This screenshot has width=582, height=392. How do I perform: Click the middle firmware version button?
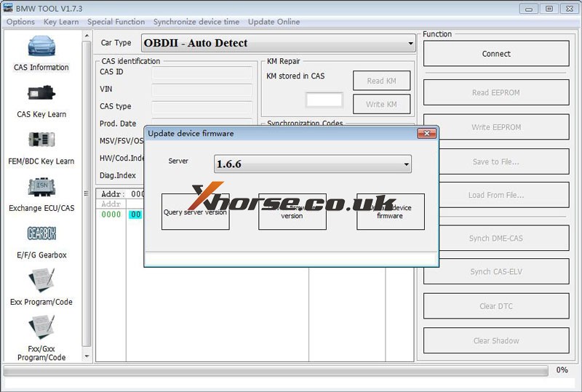coord(292,212)
